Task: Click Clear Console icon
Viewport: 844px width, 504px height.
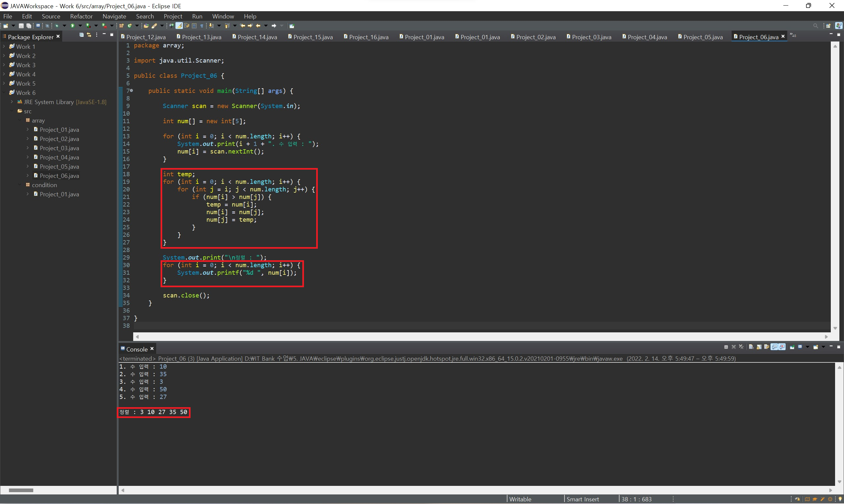Action: point(751,347)
